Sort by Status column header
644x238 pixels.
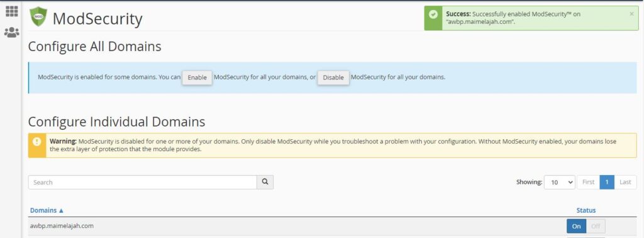pyautogui.click(x=586, y=210)
